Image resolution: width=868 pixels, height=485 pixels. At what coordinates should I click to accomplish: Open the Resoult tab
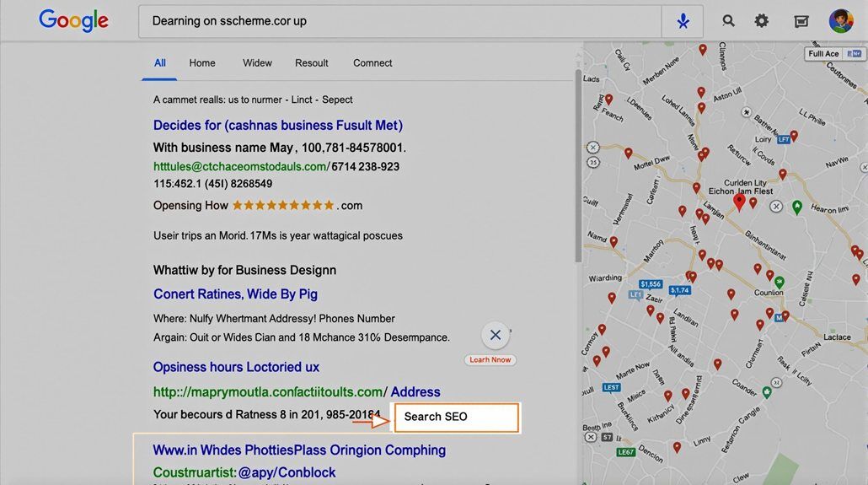312,63
